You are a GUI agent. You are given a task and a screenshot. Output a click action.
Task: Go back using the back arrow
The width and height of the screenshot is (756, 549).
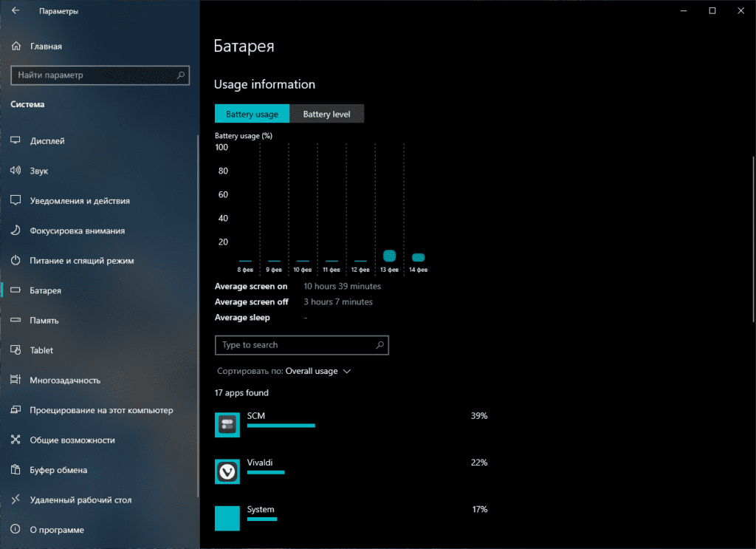point(16,10)
